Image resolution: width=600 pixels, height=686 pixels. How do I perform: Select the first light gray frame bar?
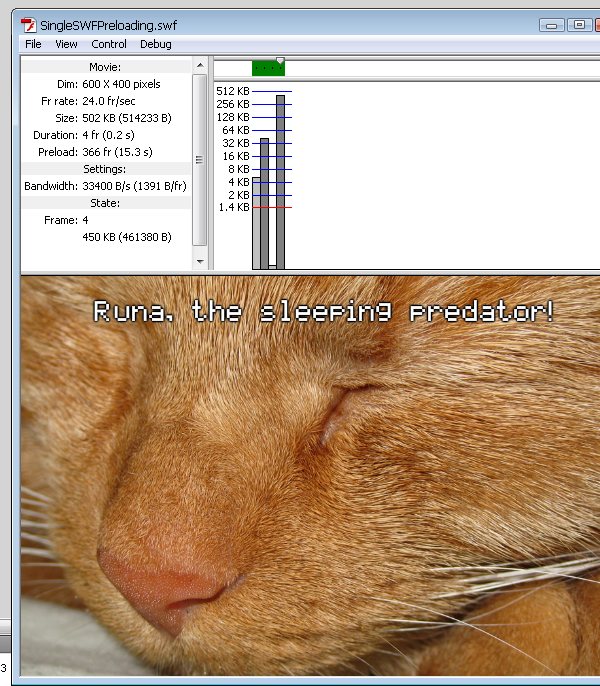click(x=256, y=223)
